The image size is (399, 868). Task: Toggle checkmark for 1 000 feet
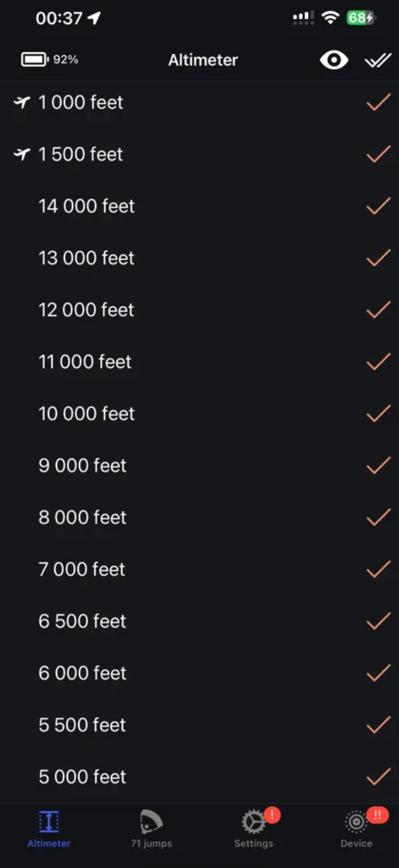pos(378,103)
